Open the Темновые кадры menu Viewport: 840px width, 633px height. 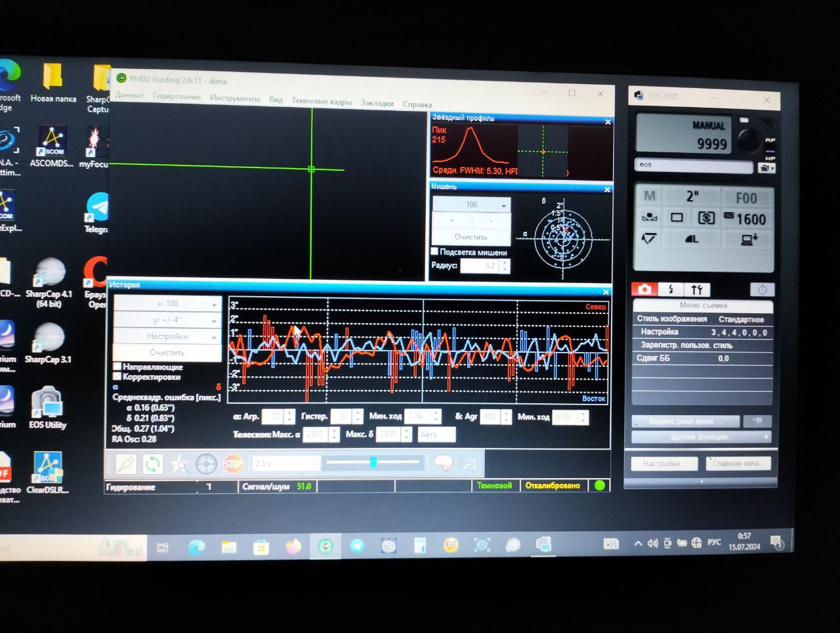tap(322, 101)
